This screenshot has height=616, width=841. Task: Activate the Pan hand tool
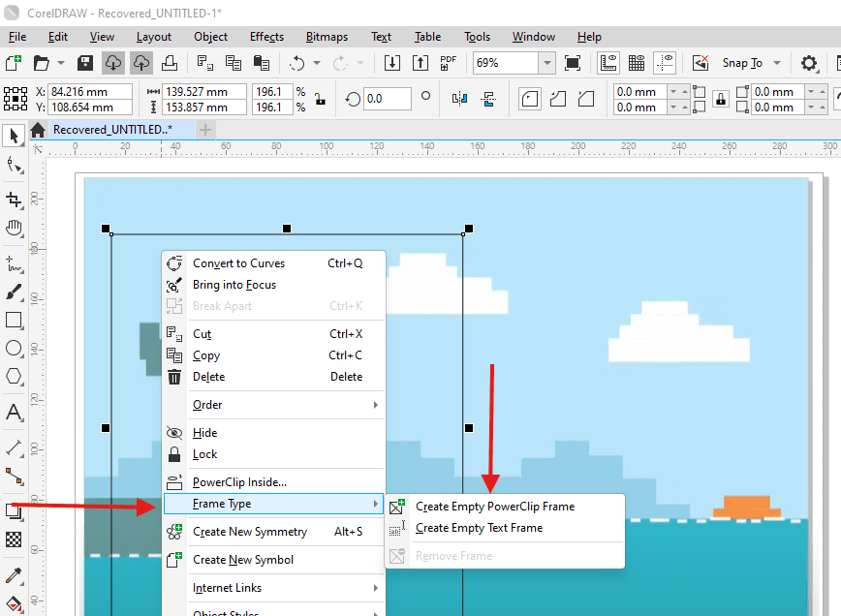[14, 229]
